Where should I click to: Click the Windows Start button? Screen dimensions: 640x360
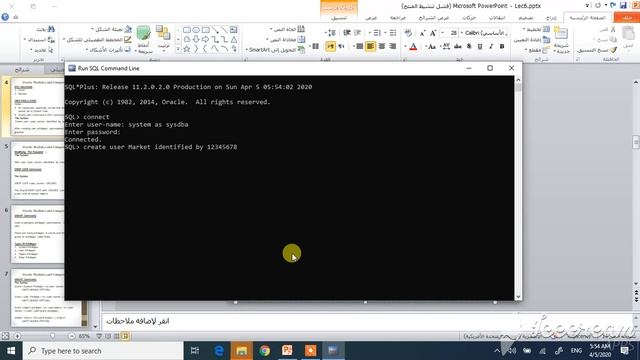(x=11, y=351)
